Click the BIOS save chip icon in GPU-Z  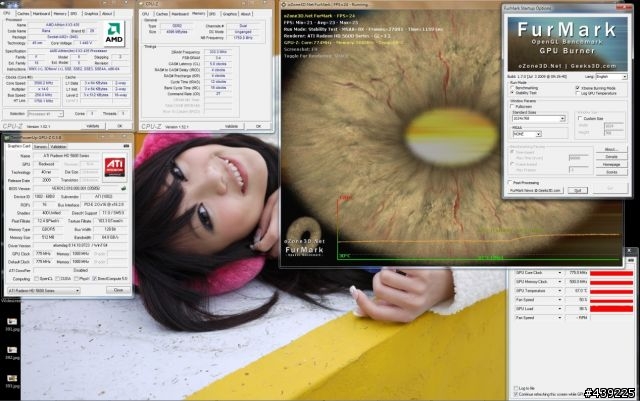123,188
